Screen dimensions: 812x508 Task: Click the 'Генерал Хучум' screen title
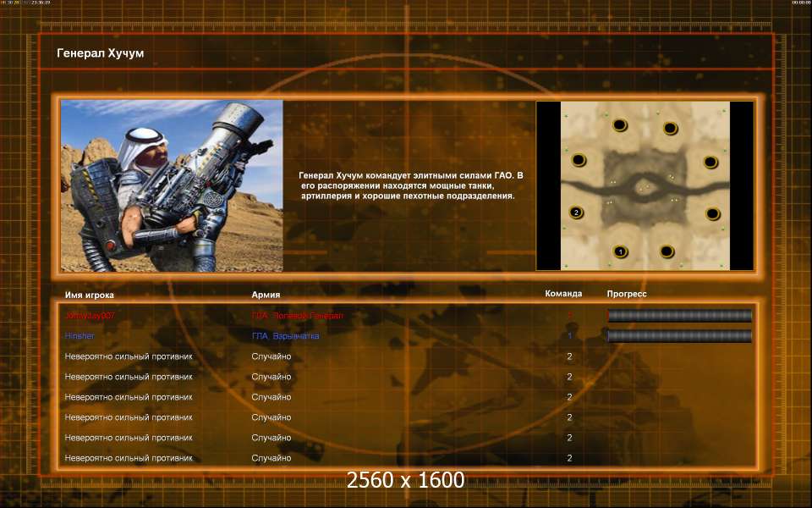click(101, 52)
